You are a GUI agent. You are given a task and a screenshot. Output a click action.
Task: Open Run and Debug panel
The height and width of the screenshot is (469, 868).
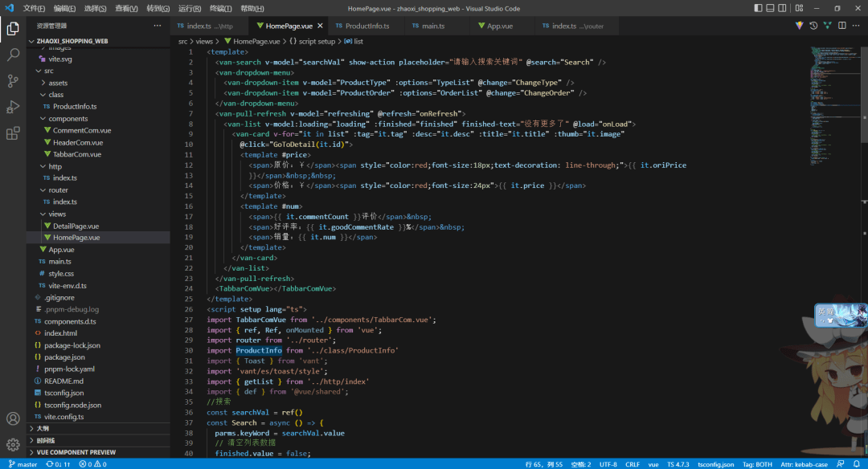tap(11, 105)
